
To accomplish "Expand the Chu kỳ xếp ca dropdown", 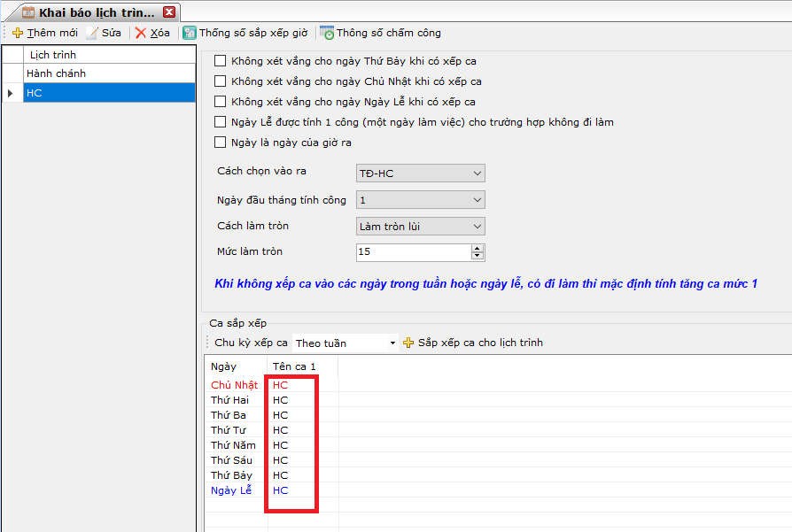I will click(x=392, y=343).
